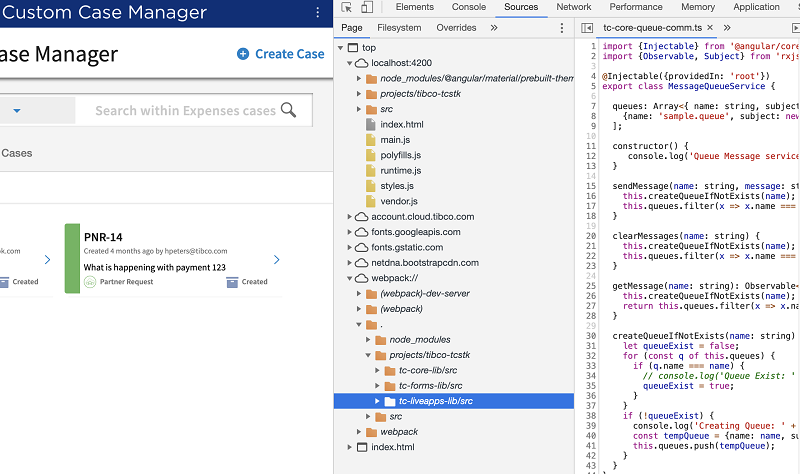Open the runtime.js file
Viewport: 800px width, 474px height.
tap(401, 170)
